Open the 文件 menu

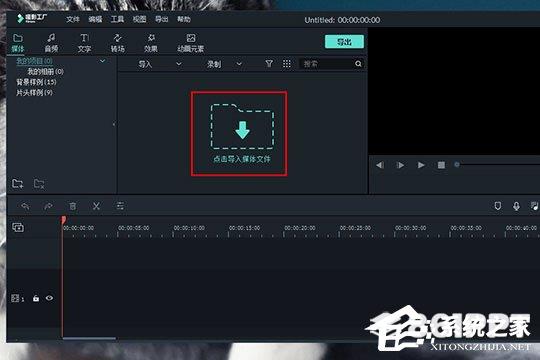[x=73, y=19]
